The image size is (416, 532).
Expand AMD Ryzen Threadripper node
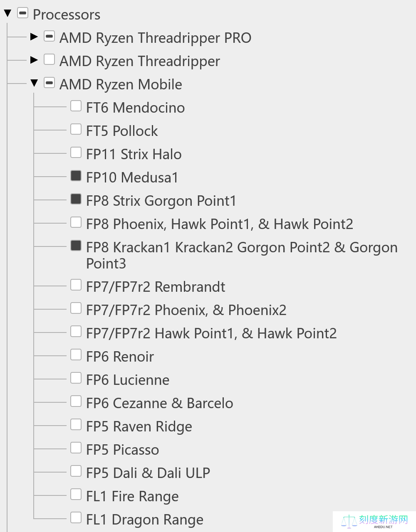point(34,60)
